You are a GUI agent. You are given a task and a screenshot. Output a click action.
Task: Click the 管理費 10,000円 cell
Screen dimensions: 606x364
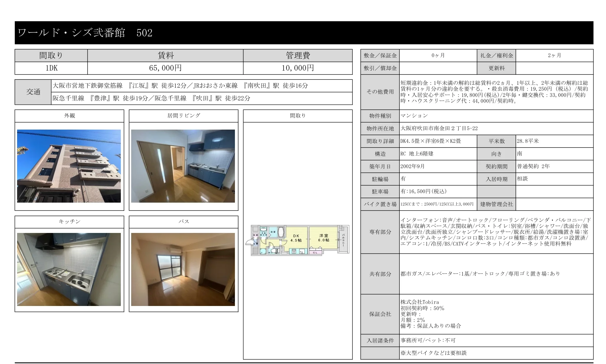pyautogui.click(x=298, y=68)
